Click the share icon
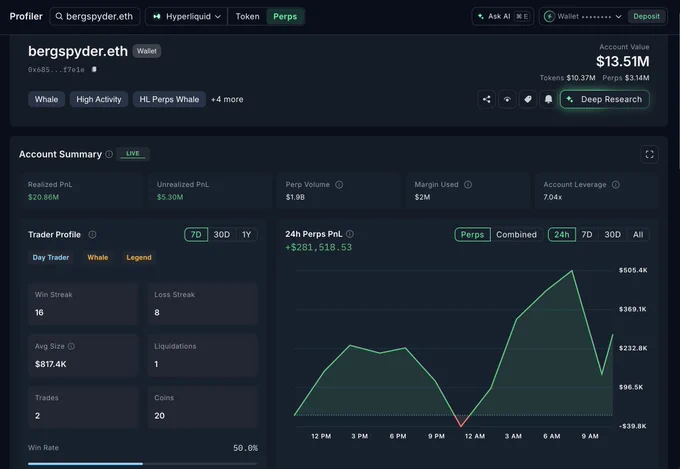 [x=487, y=99]
